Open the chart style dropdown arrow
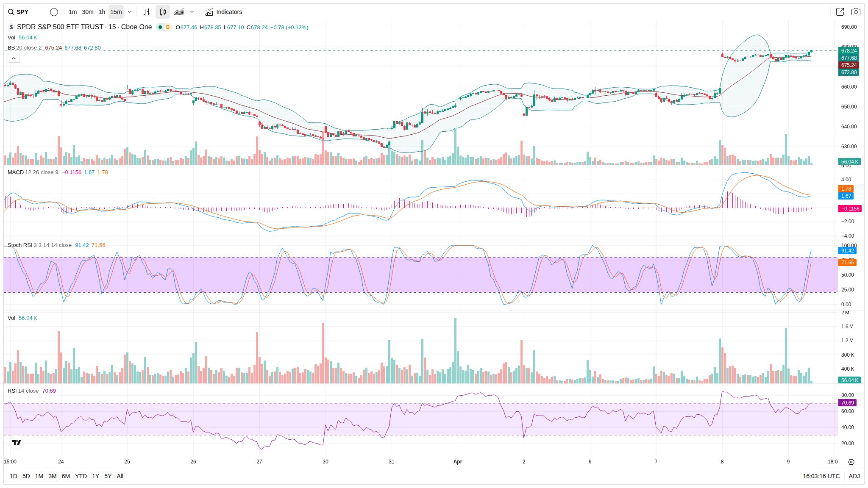The height and width of the screenshot is (488, 868). pyautogui.click(x=192, y=12)
